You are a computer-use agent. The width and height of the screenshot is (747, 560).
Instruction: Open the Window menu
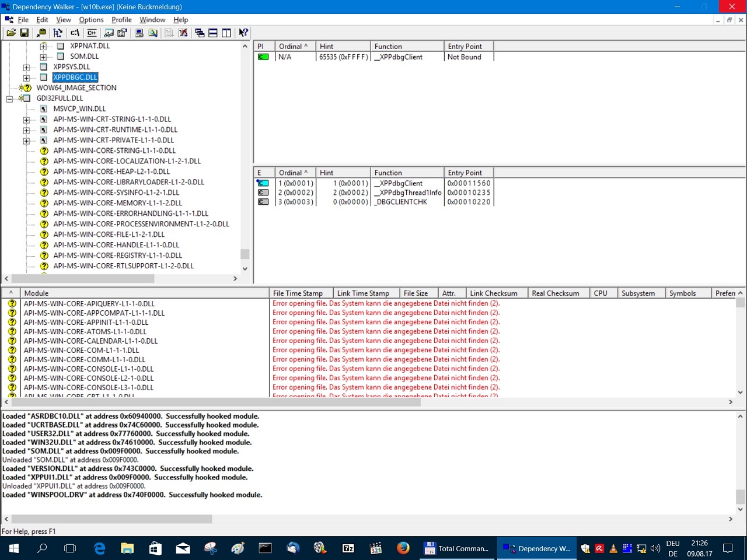coord(152,20)
